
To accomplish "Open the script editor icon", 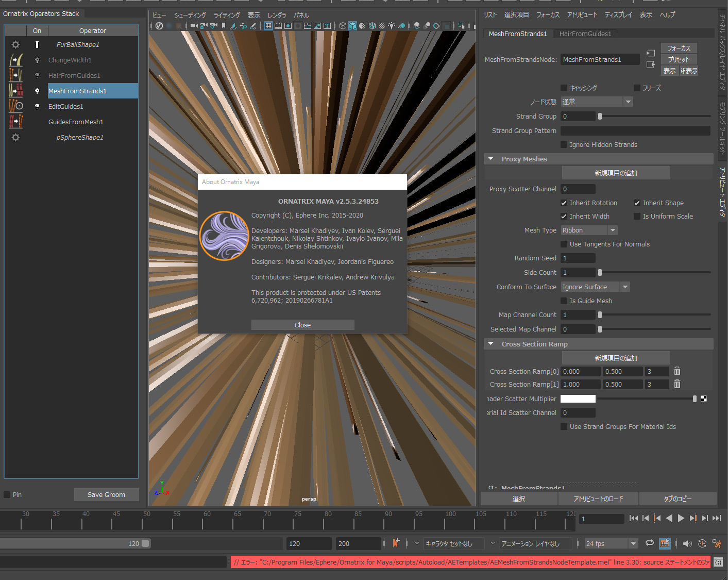I will point(719,562).
